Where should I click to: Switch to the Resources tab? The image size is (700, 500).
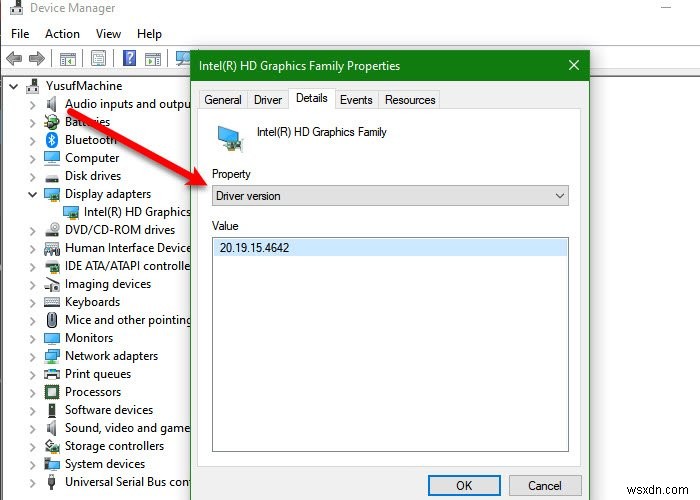pos(410,100)
